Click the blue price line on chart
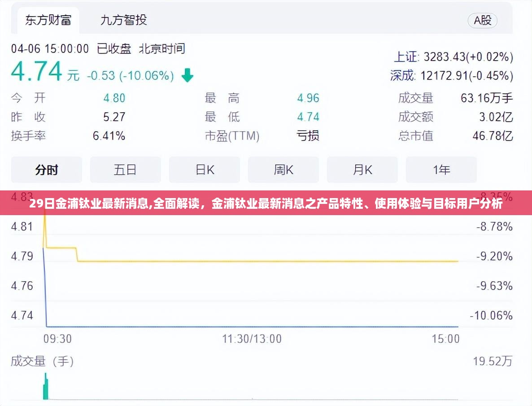This screenshot has height=406, width=532. [269, 327]
